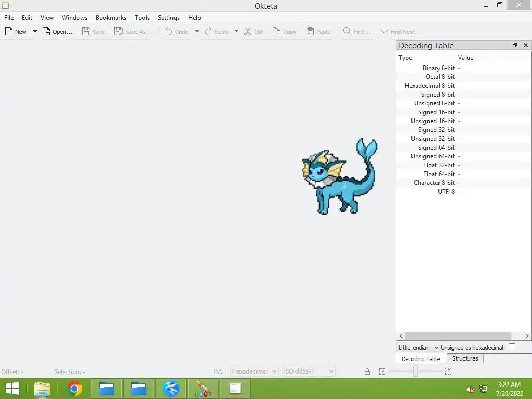Click the zoom fit icon left of slider
The width and height of the screenshot is (532, 399).
(x=382, y=371)
